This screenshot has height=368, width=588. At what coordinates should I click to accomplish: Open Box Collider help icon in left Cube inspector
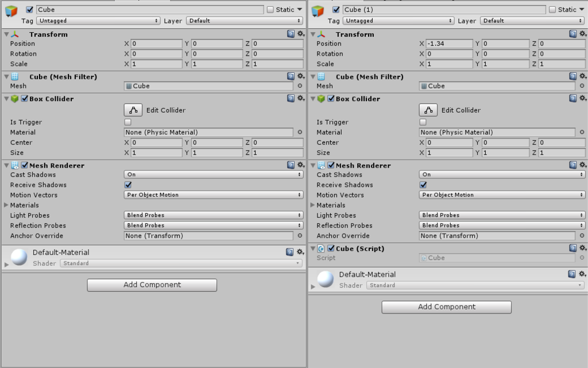291,99
